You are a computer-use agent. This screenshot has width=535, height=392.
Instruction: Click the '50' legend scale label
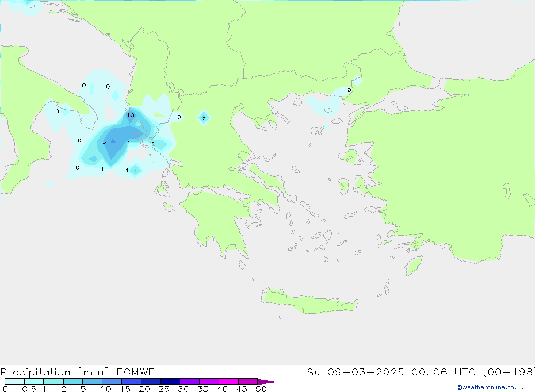click(x=261, y=389)
